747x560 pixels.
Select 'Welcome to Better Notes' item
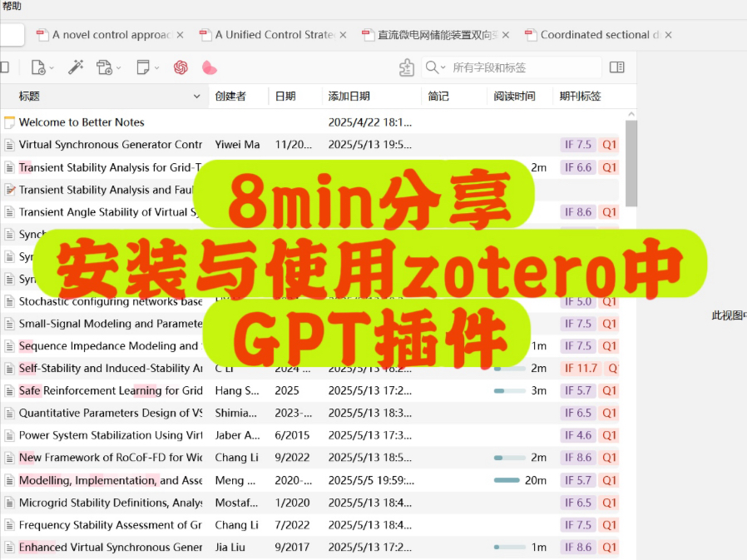click(309, 122)
